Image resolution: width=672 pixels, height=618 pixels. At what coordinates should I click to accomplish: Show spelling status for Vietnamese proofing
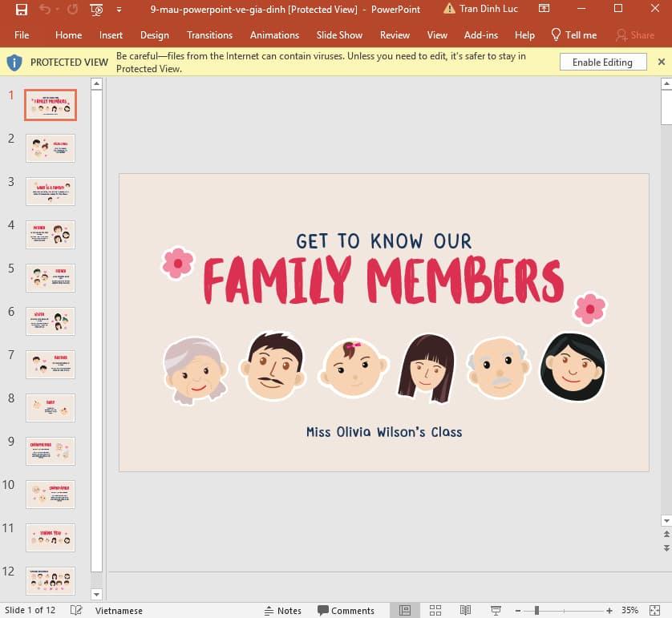75,610
